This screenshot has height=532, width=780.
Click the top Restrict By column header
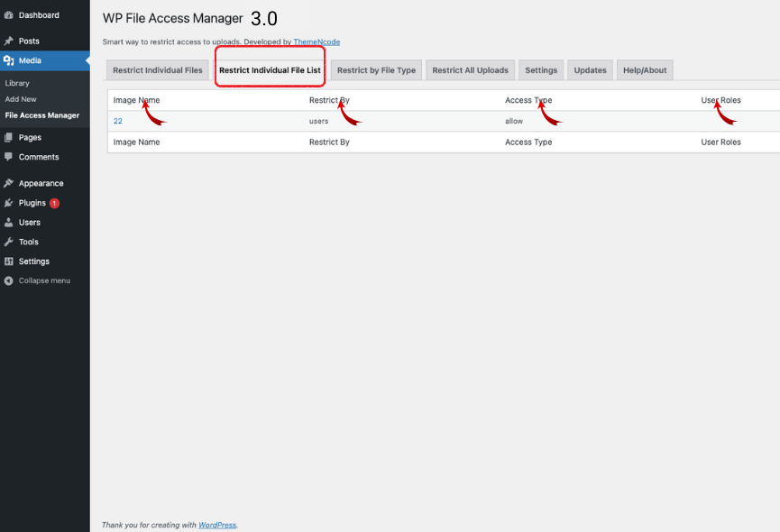(329, 100)
